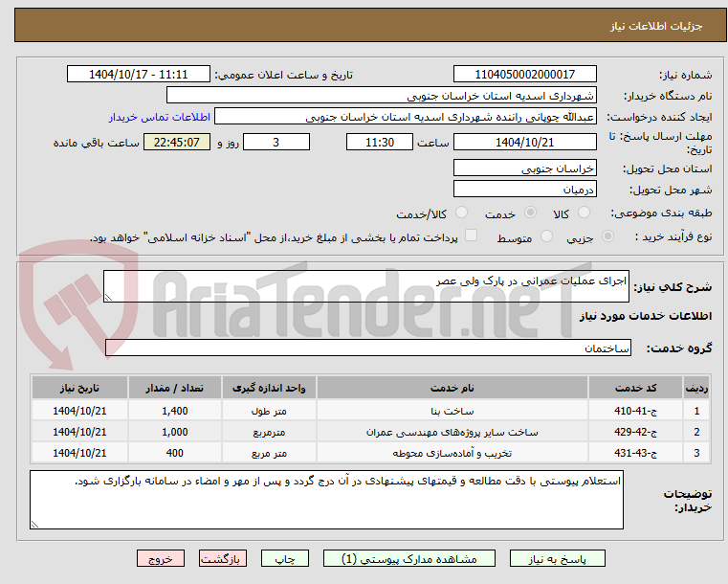Click the resize handle of توضیحات خریدار
The height and width of the screenshot is (584, 728).
[34, 524]
